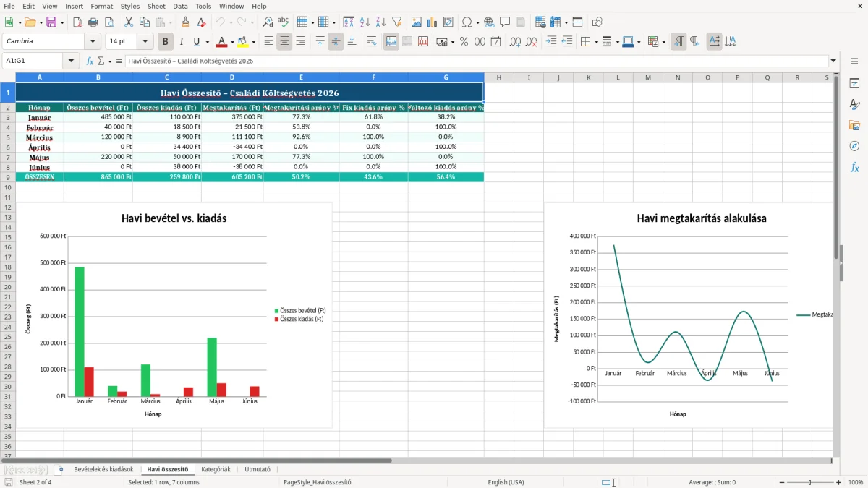Open sidebar Properties deck

tap(854, 84)
